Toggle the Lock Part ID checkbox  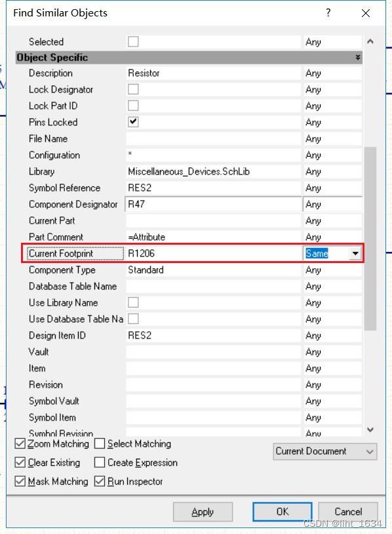pyautogui.click(x=133, y=106)
